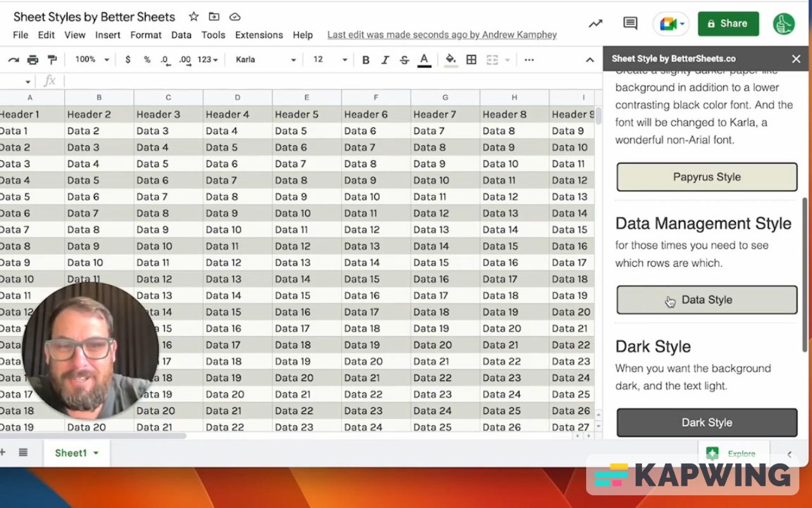This screenshot has height=508, width=812.
Task: Open the Edit menu
Action: point(46,35)
